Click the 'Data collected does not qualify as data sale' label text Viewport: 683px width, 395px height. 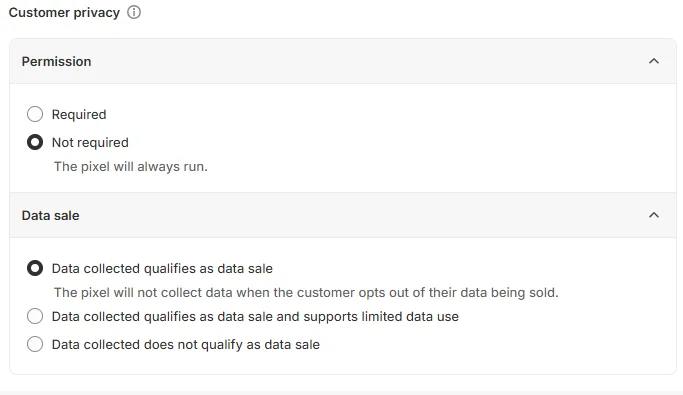pyautogui.click(x=186, y=344)
